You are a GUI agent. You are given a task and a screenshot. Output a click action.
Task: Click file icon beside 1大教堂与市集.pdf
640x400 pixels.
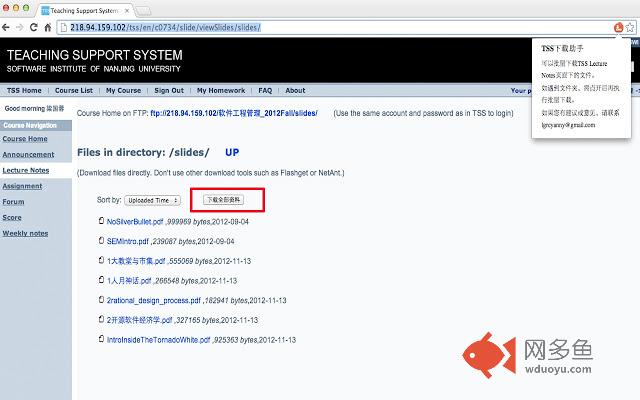coord(101,260)
